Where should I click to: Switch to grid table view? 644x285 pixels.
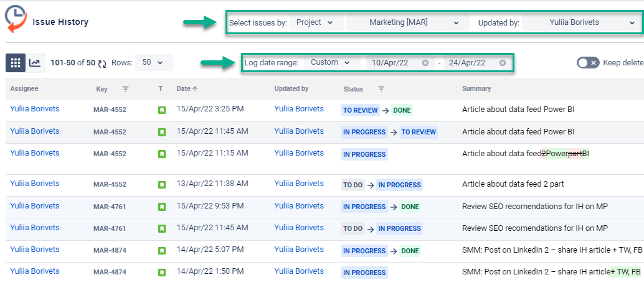[16, 63]
